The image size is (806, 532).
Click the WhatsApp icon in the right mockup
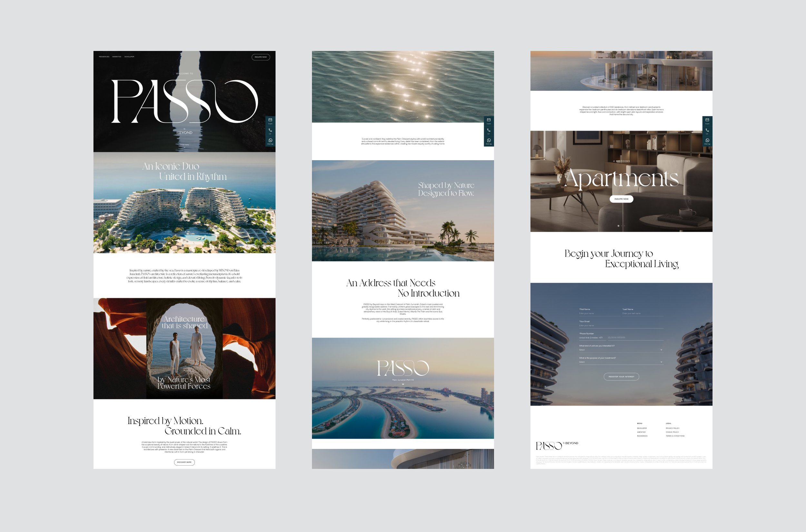click(x=707, y=140)
